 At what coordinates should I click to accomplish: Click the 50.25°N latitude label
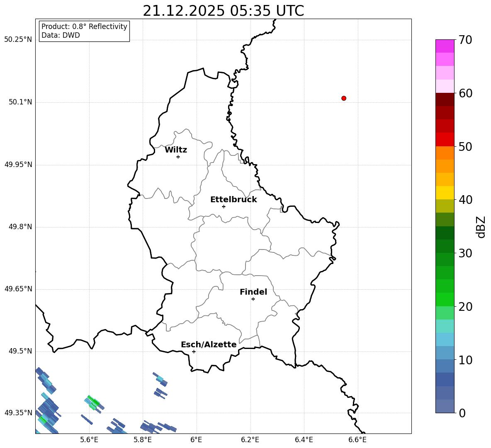pyautogui.click(x=18, y=40)
